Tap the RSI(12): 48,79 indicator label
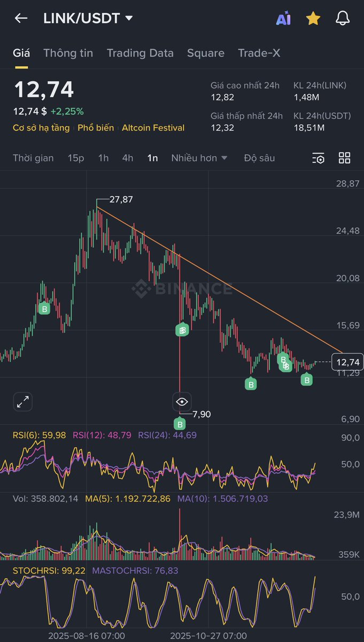The height and width of the screenshot is (642, 364). point(102,435)
